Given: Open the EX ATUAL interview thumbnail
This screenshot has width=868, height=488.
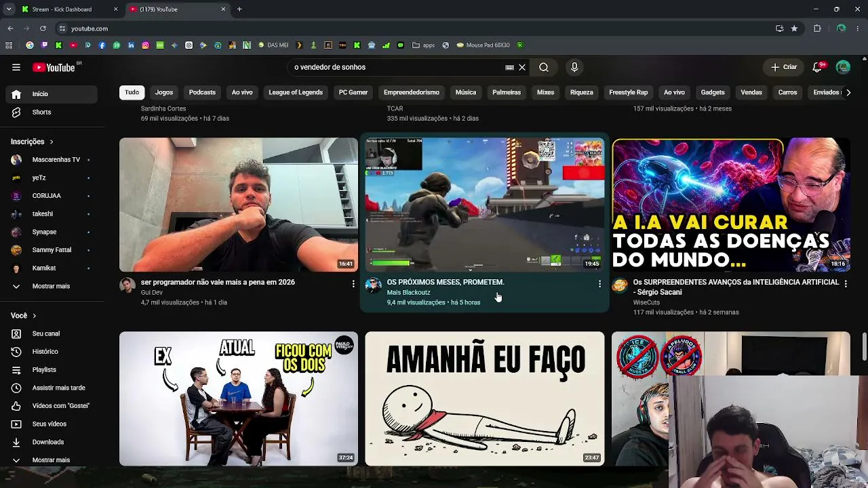Looking at the screenshot, I should pyautogui.click(x=239, y=399).
